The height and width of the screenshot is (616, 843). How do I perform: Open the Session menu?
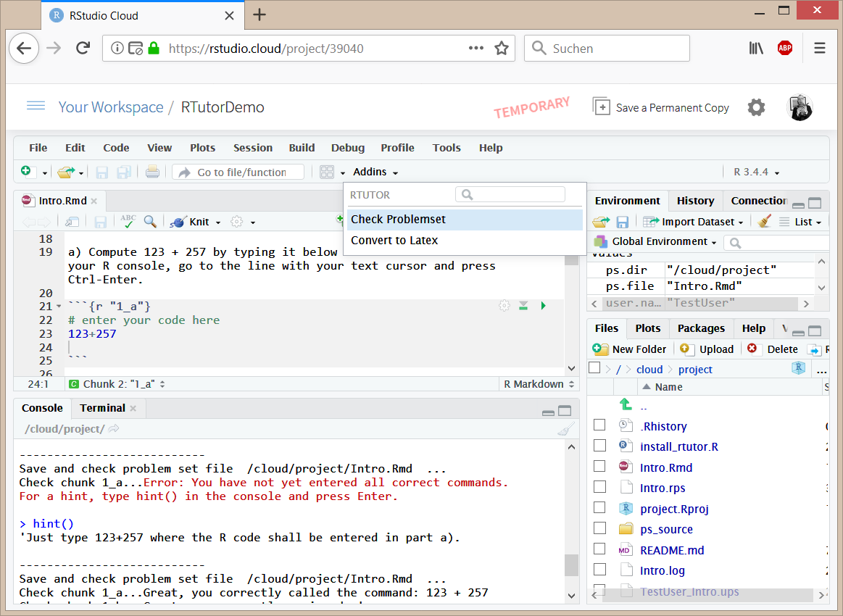coord(253,148)
